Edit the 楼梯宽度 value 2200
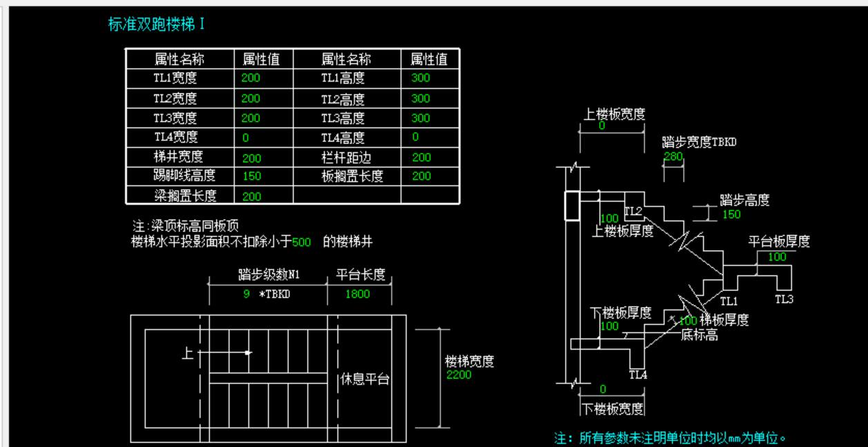The width and height of the screenshot is (868, 447). tap(459, 375)
